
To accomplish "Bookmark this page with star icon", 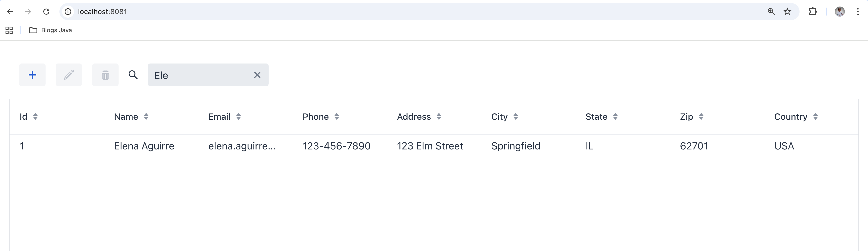I will point(787,12).
